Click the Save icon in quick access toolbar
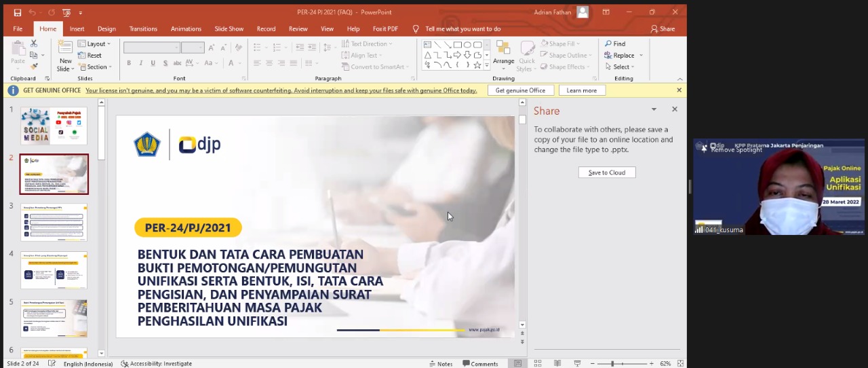The width and height of the screenshot is (868, 368). click(x=18, y=12)
